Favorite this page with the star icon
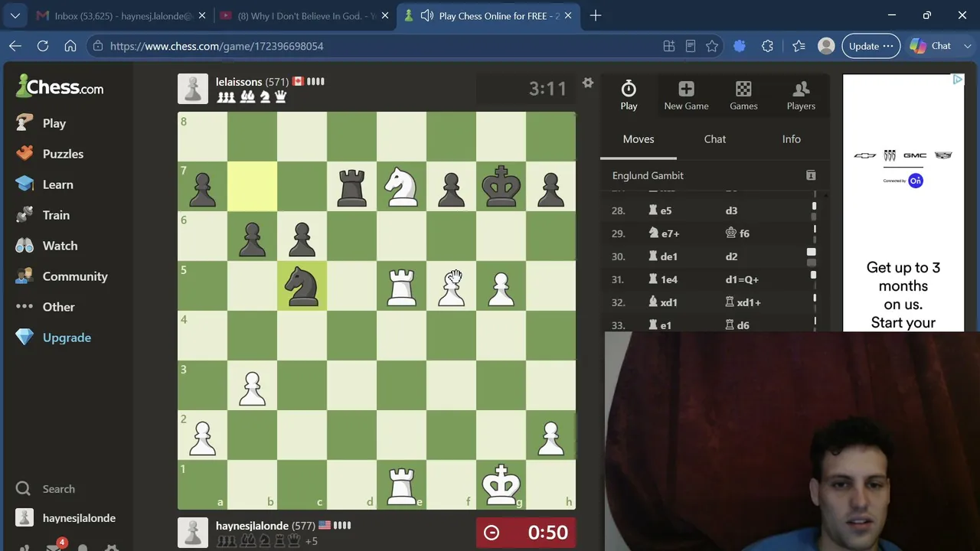This screenshot has width=980, height=551. tap(712, 46)
